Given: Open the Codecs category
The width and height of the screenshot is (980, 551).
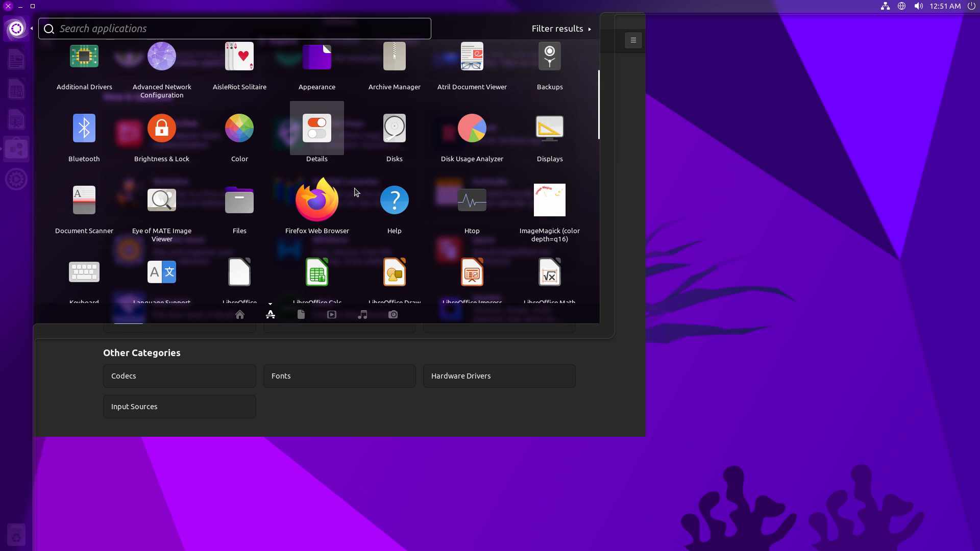Looking at the screenshot, I should [180, 376].
